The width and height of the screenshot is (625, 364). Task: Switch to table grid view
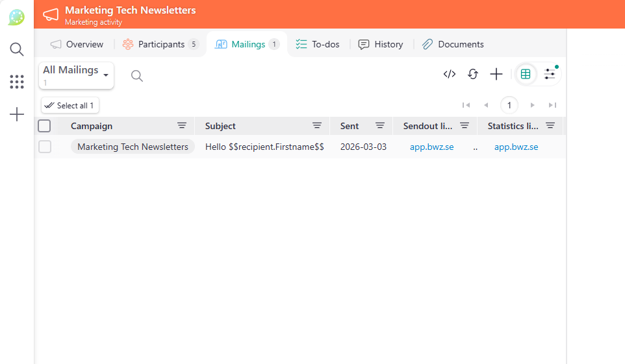[526, 74]
